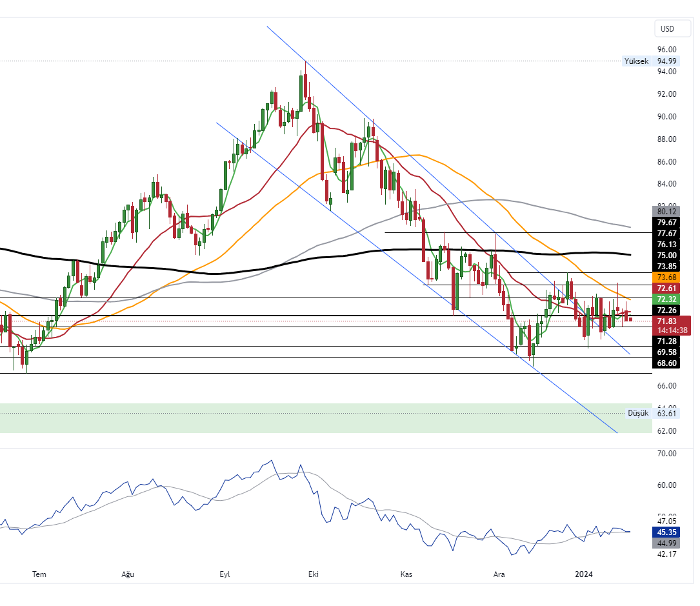Click the orange 73.68 moving average label
Viewport: 700px width, 606px height.
point(666,277)
